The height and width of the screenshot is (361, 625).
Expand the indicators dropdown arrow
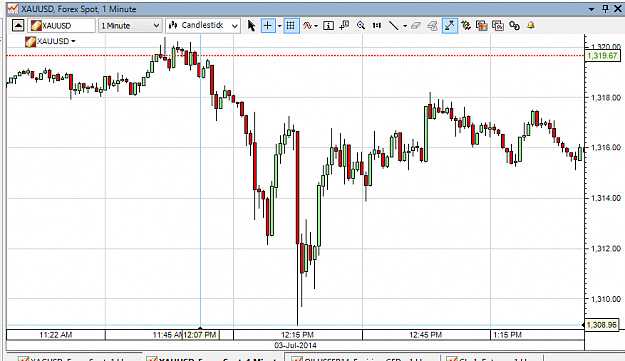(316, 26)
